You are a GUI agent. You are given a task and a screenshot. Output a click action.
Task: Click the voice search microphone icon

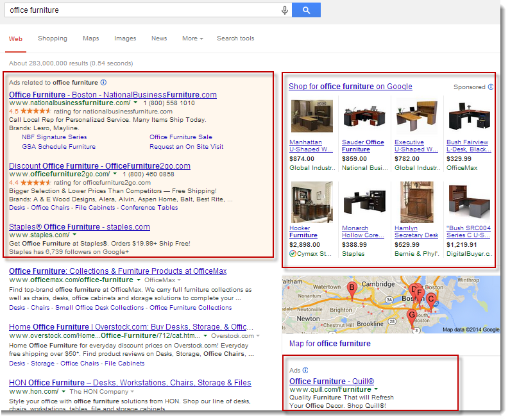tap(285, 10)
